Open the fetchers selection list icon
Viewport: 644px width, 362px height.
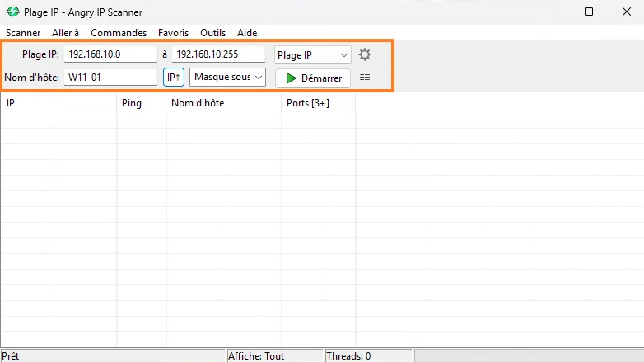pos(365,78)
